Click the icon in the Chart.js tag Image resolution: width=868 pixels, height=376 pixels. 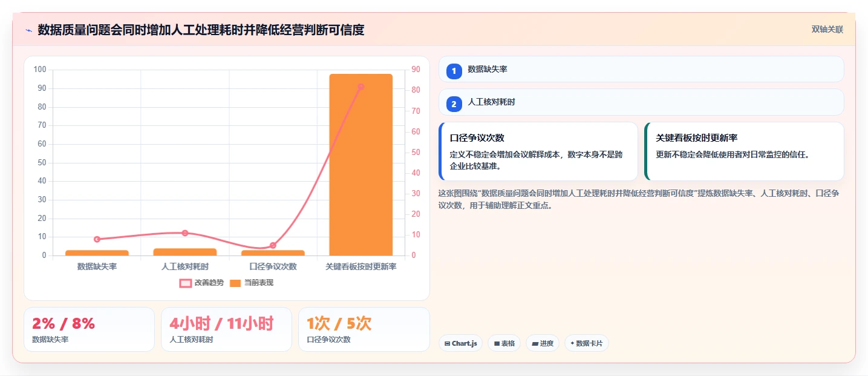pos(447,343)
